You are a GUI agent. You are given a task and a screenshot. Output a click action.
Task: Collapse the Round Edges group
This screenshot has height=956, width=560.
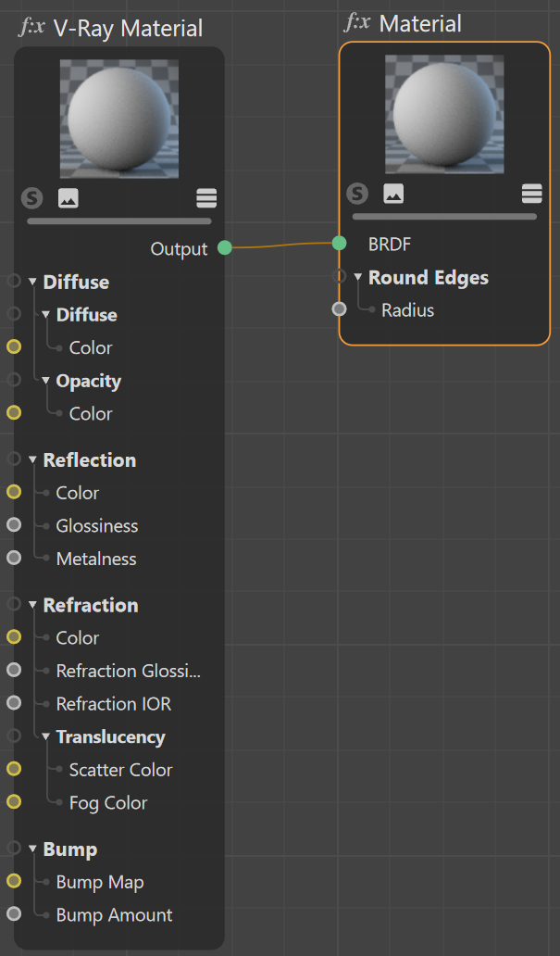pyautogui.click(x=358, y=277)
